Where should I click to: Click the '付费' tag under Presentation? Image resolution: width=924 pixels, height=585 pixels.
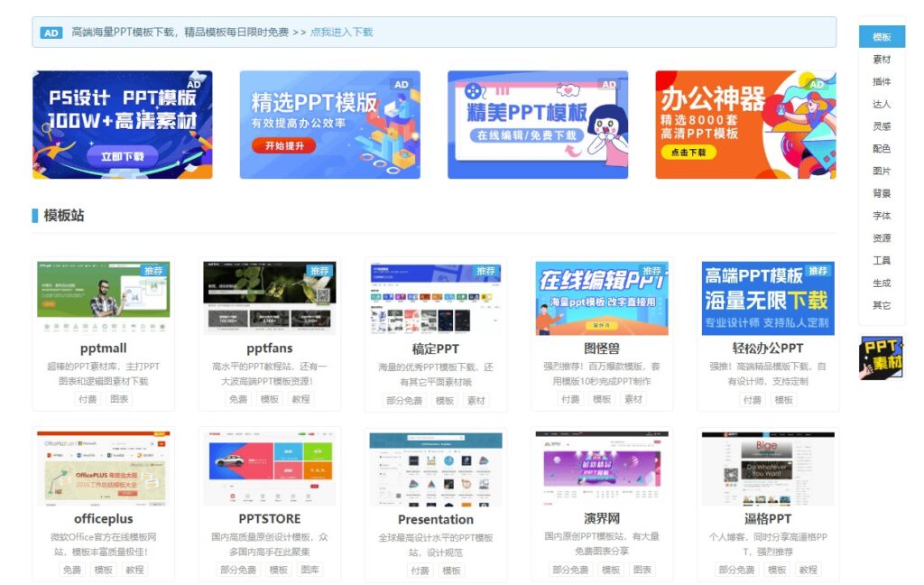click(x=420, y=571)
